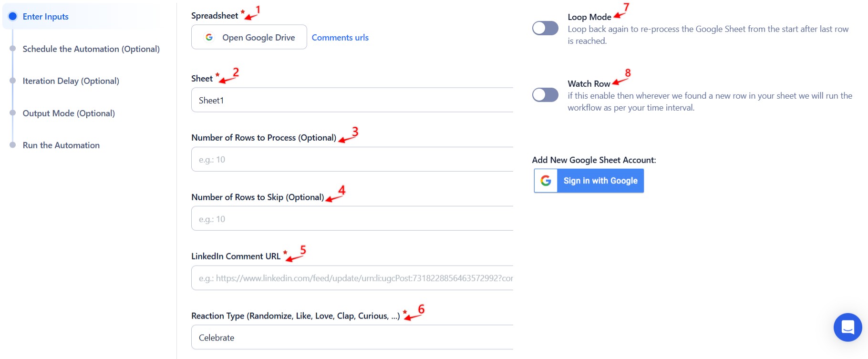Open the Comments urls link
This screenshot has width=868, height=359.
point(340,37)
